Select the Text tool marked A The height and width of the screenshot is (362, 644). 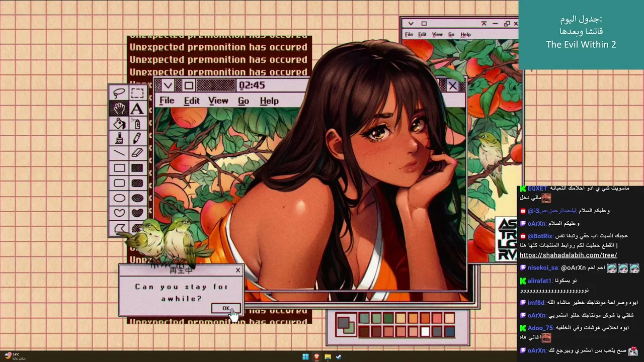pyautogui.click(x=137, y=108)
